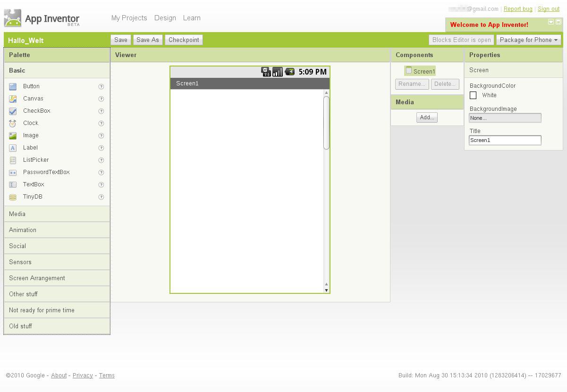The height and width of the screenshot is (392, 567).
Task: Expand the Sensors palette section
Action: [57, 262]
